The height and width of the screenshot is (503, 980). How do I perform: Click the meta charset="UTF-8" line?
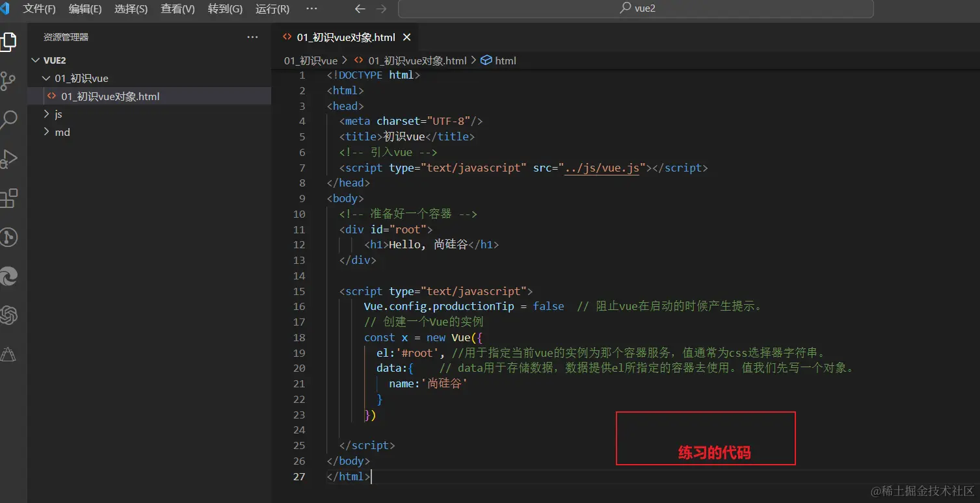pyautogui.click(x=410, y=121)
